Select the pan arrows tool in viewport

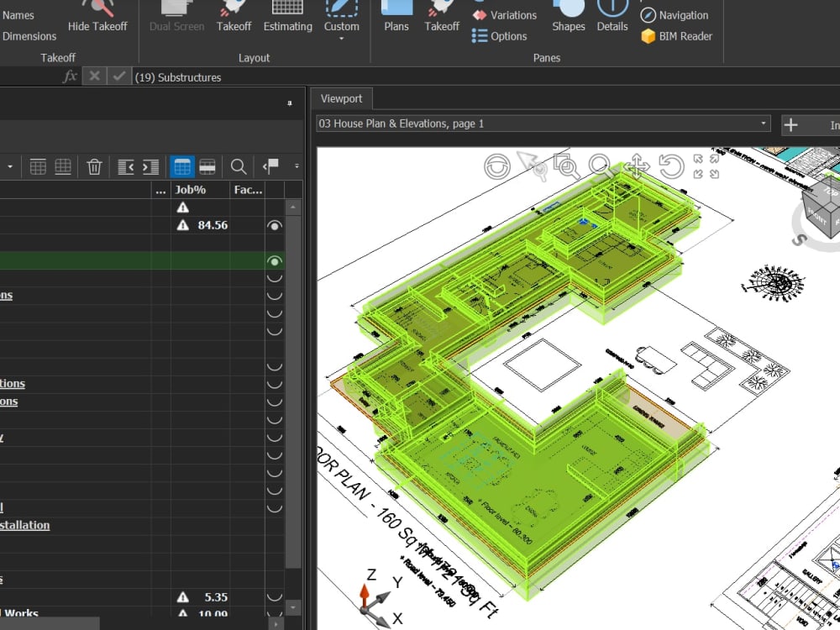[636, 165]
